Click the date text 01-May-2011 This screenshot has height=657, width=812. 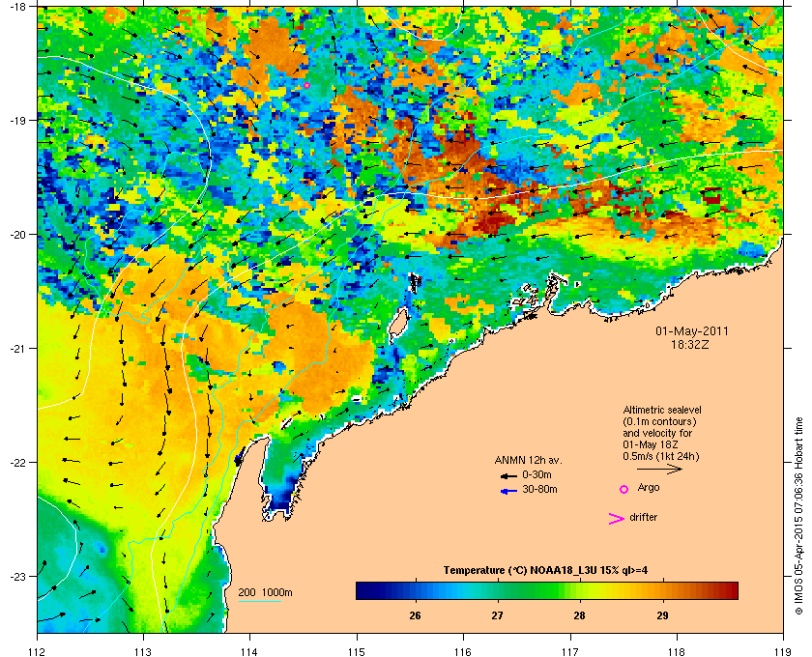coord(692,330)
